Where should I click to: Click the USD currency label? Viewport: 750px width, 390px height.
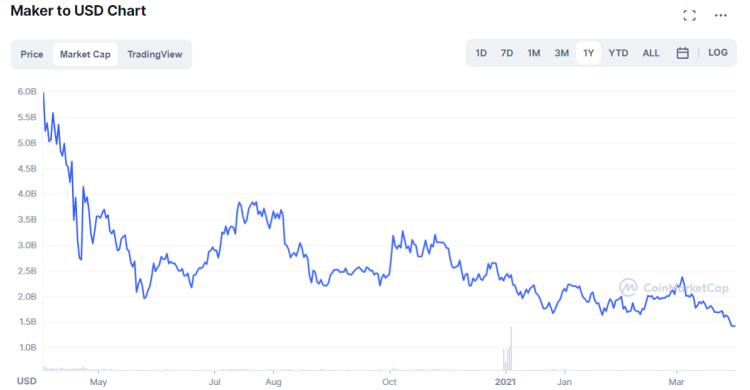click(x=27, y=381)
